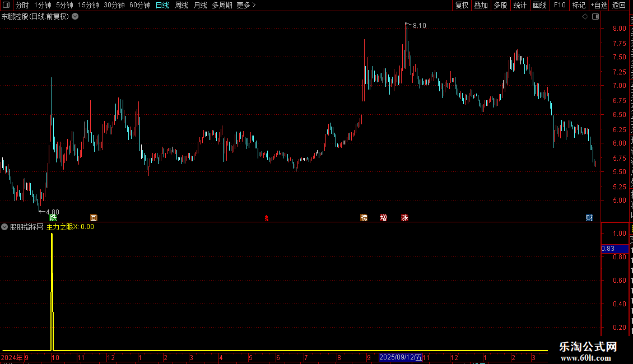Expand the stock title dropdown arrow
Screen dimensions: 633x364
[x=75, y=17]
